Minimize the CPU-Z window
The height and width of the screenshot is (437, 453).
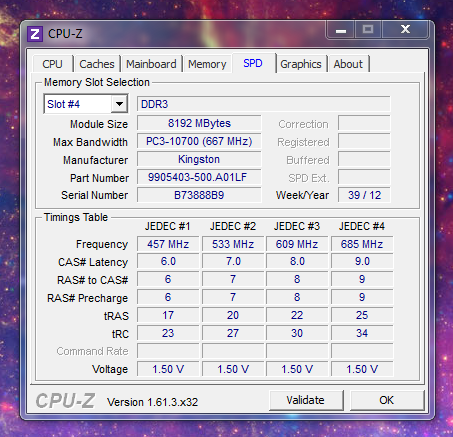tap(341, 30)
